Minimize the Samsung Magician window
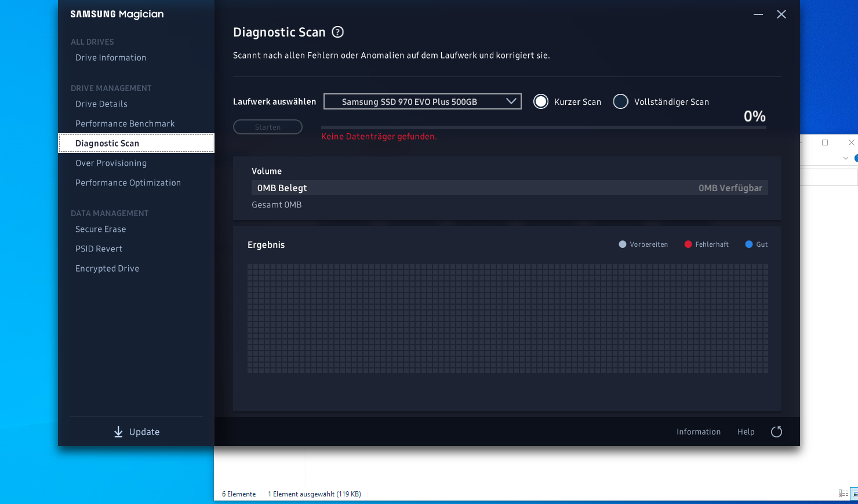The width and height of the screenshot is (858, 504). tap(758, 14)
